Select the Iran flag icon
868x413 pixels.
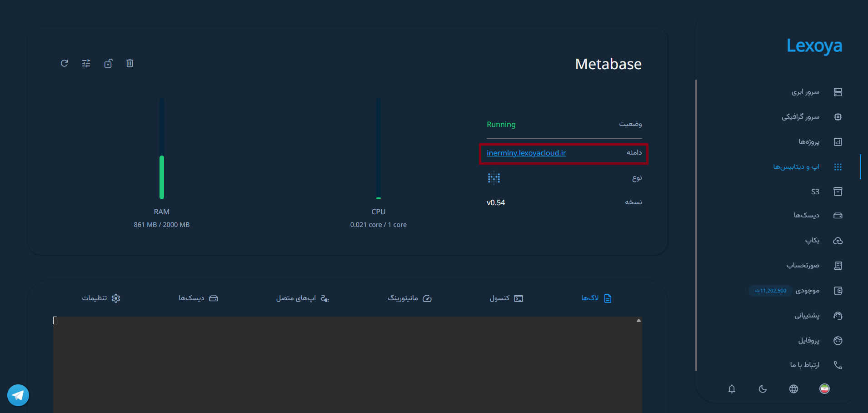824,389
